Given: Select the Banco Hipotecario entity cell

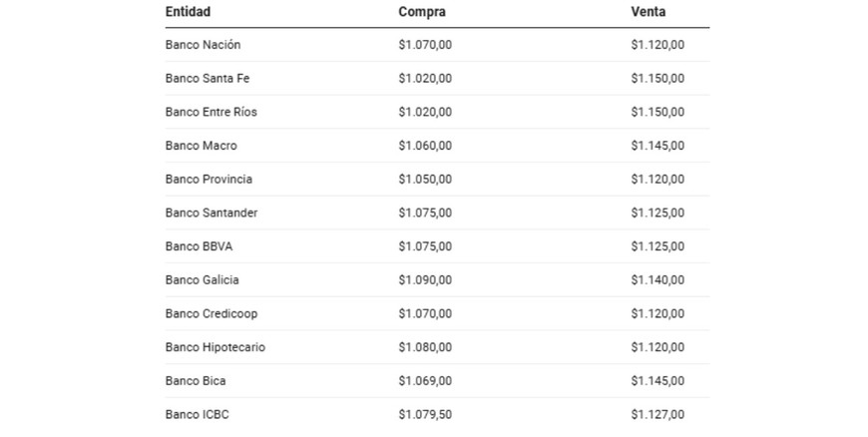Looking at the screenshot, I should point(216,347).
